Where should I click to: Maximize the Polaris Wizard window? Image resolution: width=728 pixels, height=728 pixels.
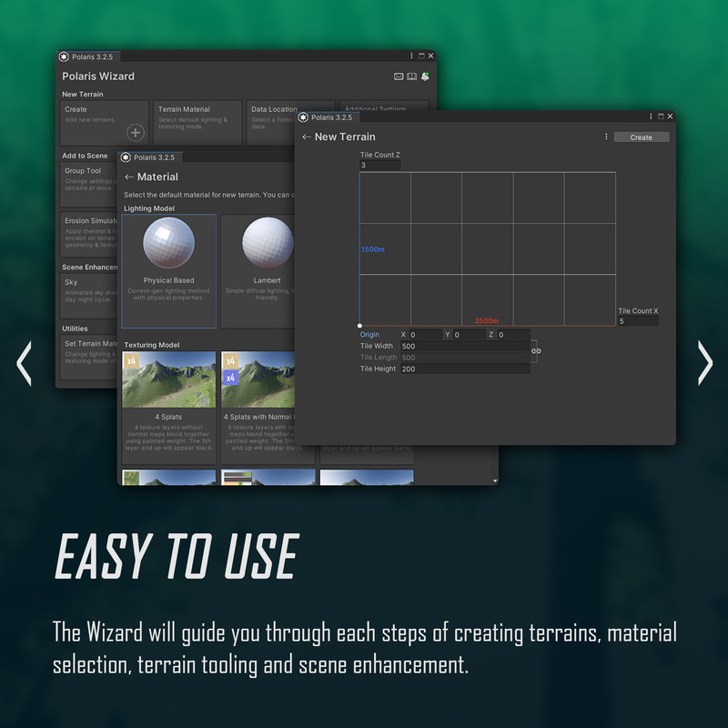click(421, 56)
